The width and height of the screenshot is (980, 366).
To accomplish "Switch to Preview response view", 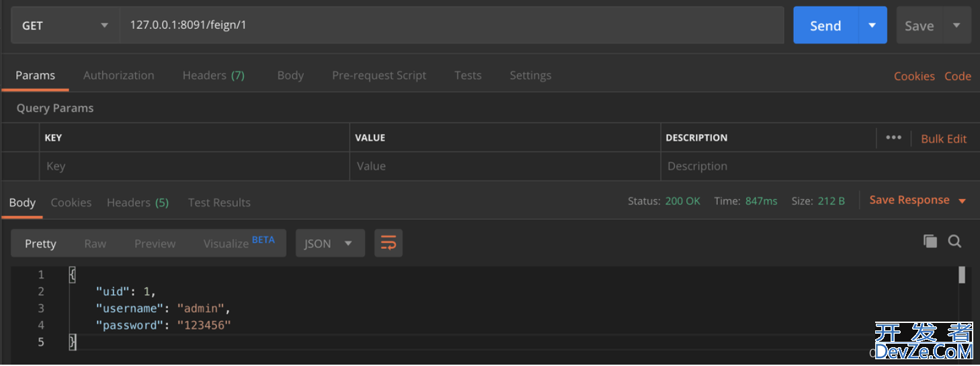I will [155, 244].
